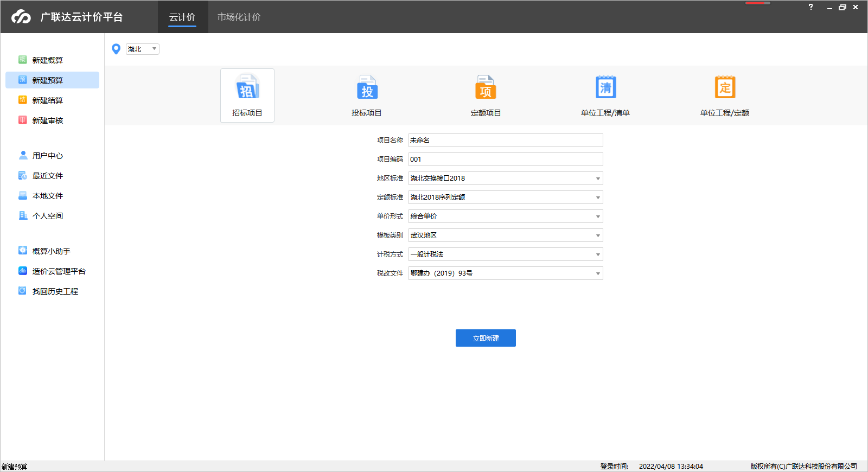Click the 项目编码 input field with 001
868x472 pixels.
pos(506,160)
